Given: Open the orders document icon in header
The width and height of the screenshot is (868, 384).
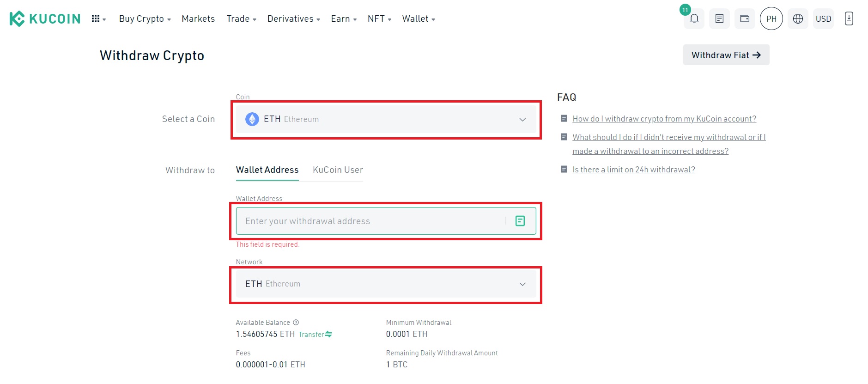Looking at the screenshot, I should click(719, 19).
